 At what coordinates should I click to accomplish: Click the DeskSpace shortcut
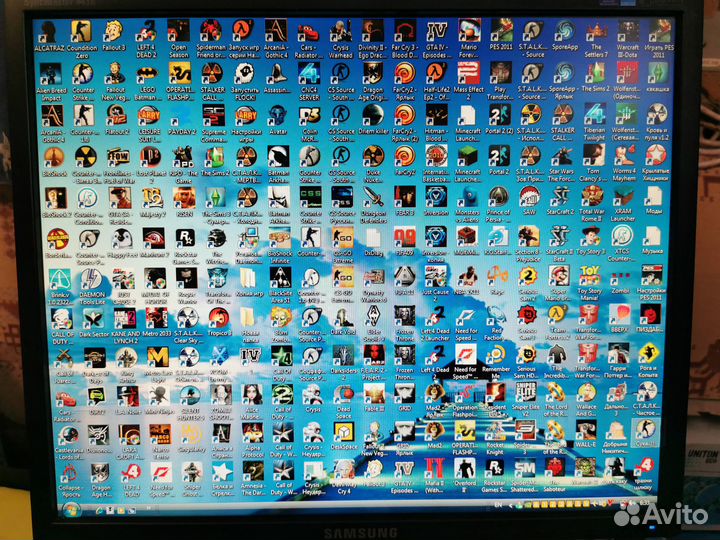point(343,432)
